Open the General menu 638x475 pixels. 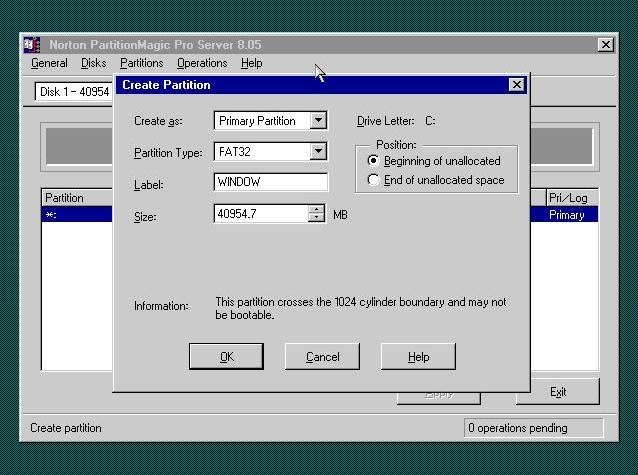tap(49, 63)
